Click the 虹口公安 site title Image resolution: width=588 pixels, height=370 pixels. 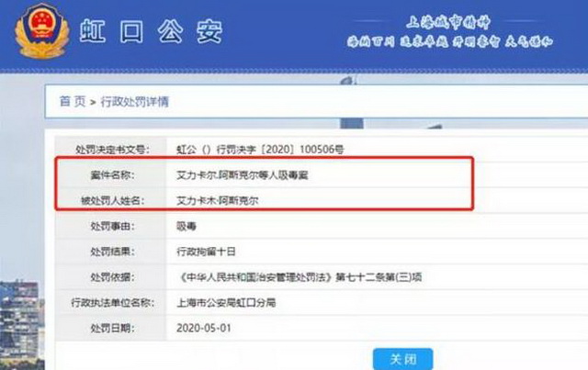click(151, 31)
